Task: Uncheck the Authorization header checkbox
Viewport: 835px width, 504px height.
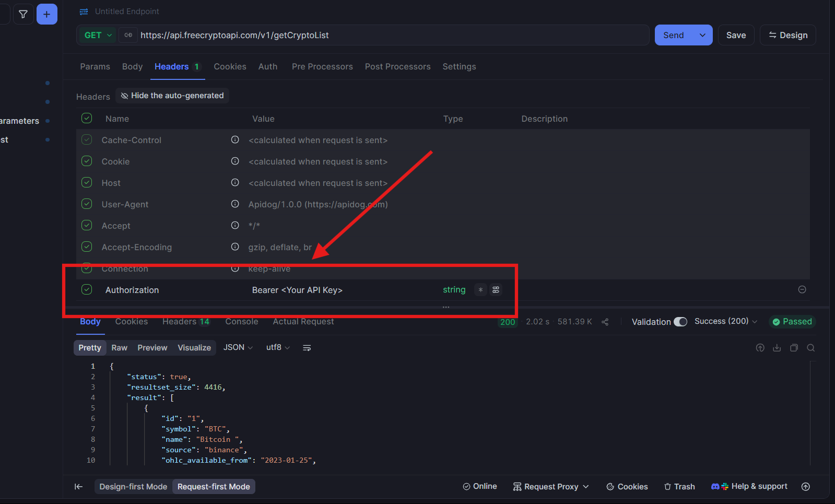Action: (x=87, y=290)
